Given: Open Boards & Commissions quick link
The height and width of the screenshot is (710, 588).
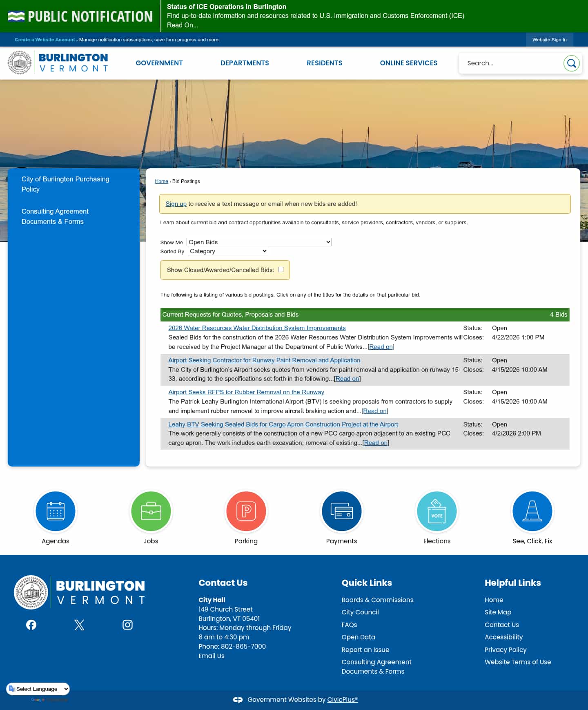Looking at the screenshot, I should (377, 600).
